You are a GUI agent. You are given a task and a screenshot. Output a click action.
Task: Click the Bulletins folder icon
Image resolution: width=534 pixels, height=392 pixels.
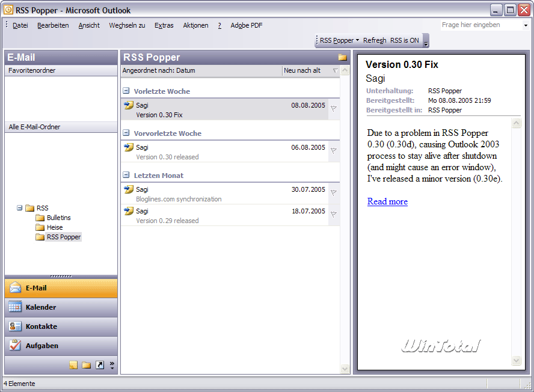tap(40, 218)
